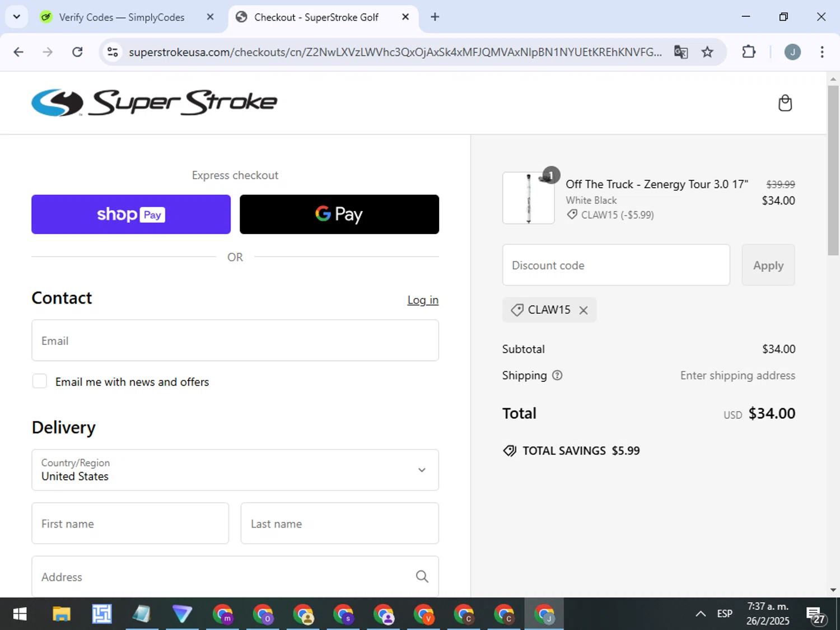The height and width of the screenshot is (630, 840).
Task: Open the Chrome tab search dropdown arrow
Action: (17, 17)
